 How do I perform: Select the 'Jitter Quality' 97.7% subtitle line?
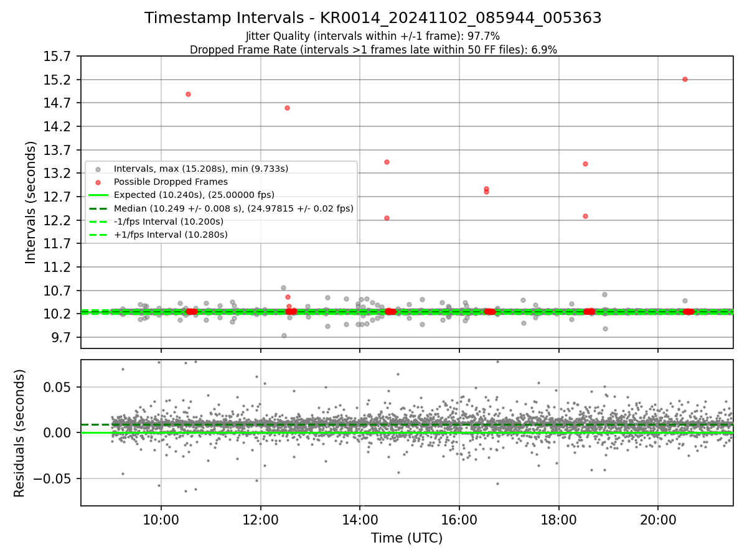pos(373,36)
